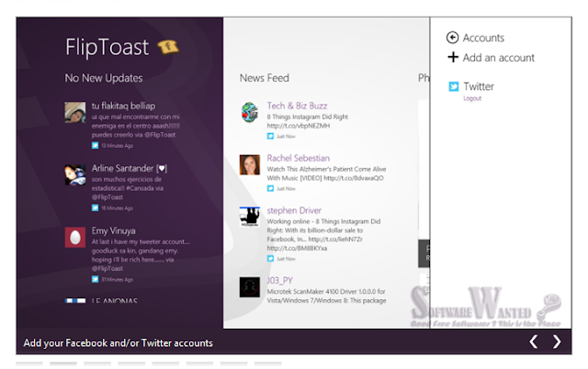
Task: Click '8 Things Instagram Did Right' post text
Action: (308, 121)
